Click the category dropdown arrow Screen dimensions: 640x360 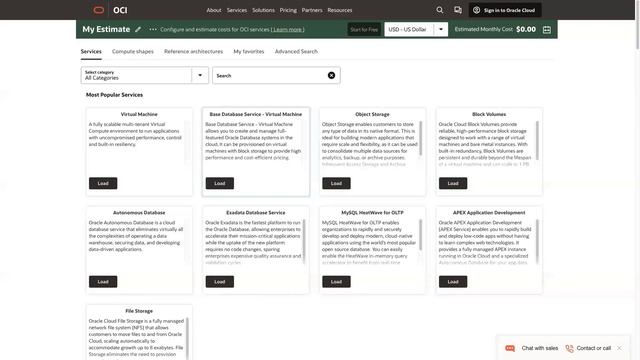click(x=200, y=76)
